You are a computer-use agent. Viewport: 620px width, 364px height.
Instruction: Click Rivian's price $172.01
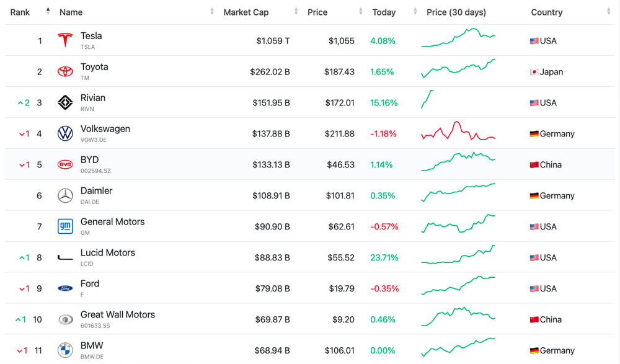tap(340, 103)
